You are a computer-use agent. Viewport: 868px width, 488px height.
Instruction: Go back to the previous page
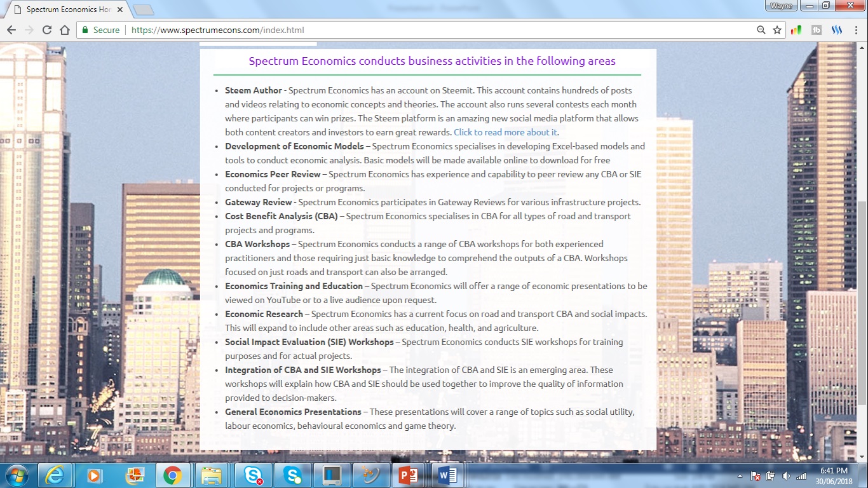click(11, 30)
